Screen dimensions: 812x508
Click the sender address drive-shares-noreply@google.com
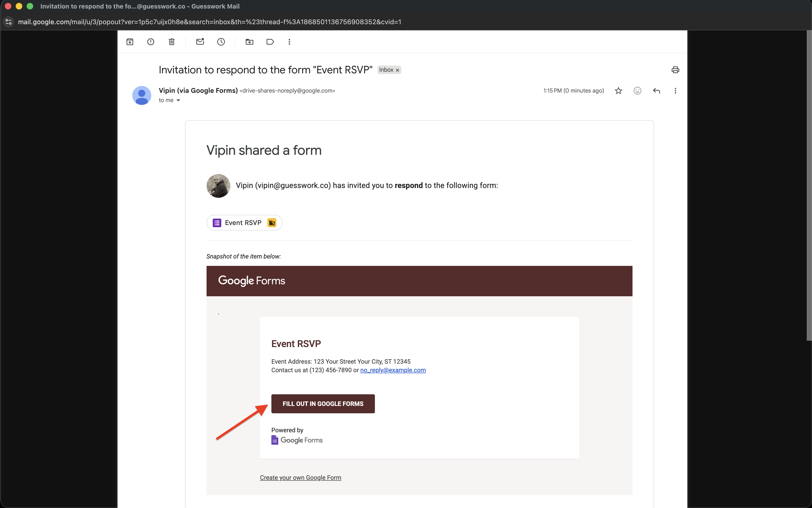point(287,91)
